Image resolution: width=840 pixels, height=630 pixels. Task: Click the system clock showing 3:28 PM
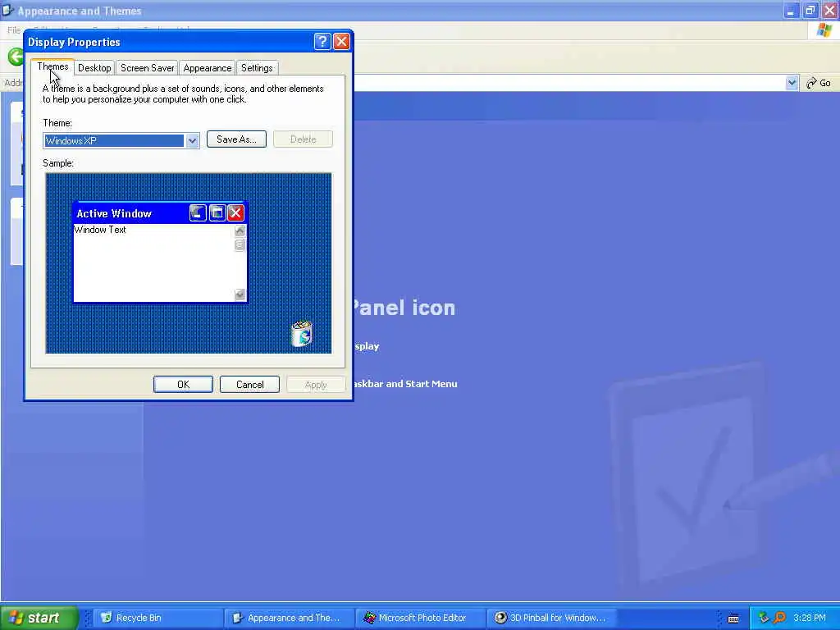pos(810,618)
